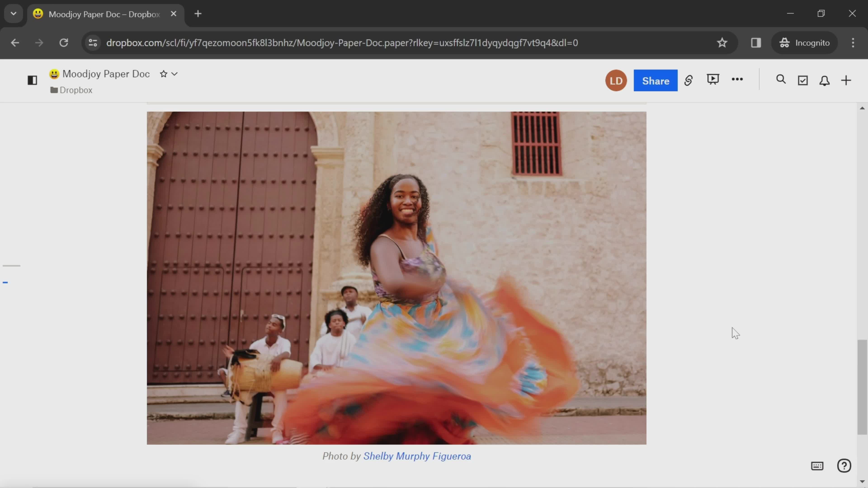Image resolution: width=868 pixels, height=488 pixels.
Task: Open keyboard shortcuts panel
Action: point(817,466)
